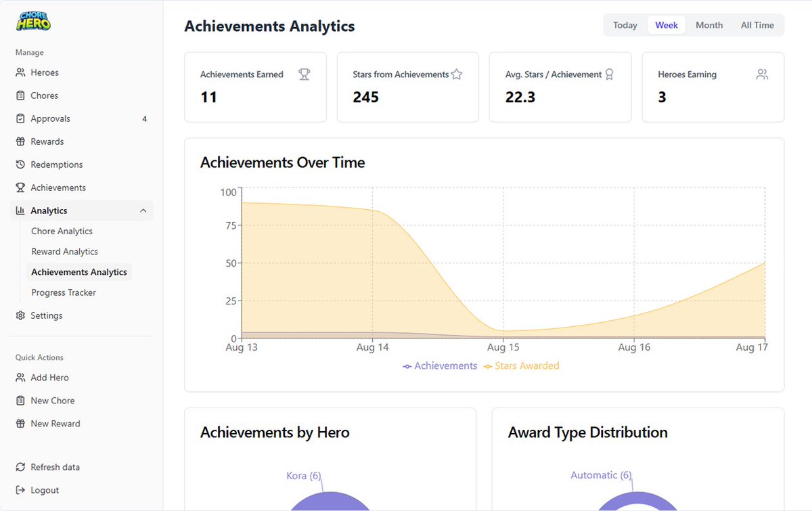Click the New Chore clipboard icon

tap(20, 401)
